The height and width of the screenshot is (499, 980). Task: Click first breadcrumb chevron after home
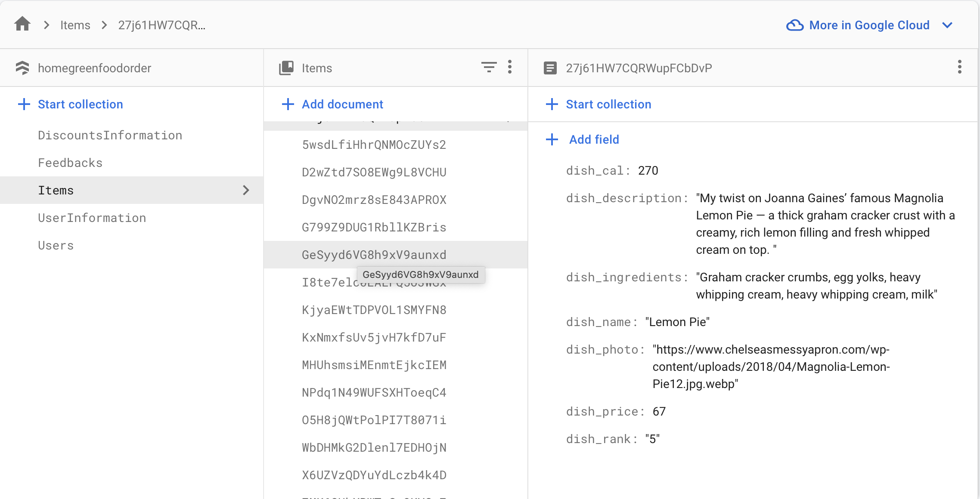pos(47,25)
